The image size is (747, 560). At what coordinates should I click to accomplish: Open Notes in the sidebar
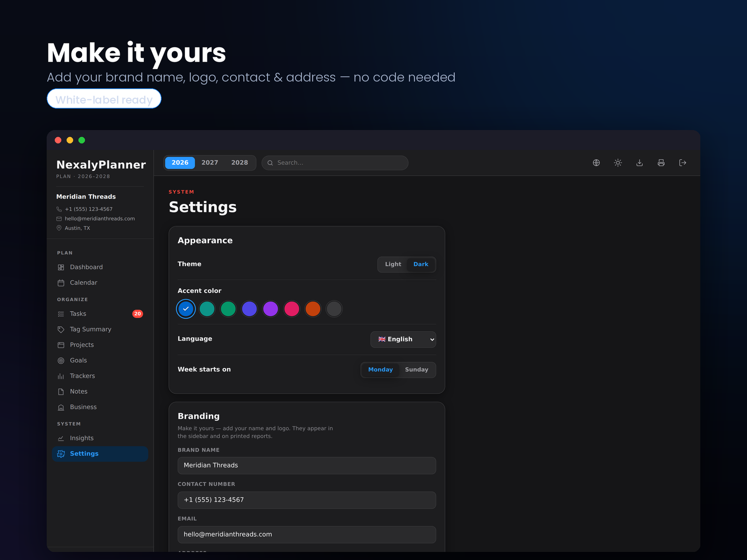pyautogui.click(x=100, y=392)
